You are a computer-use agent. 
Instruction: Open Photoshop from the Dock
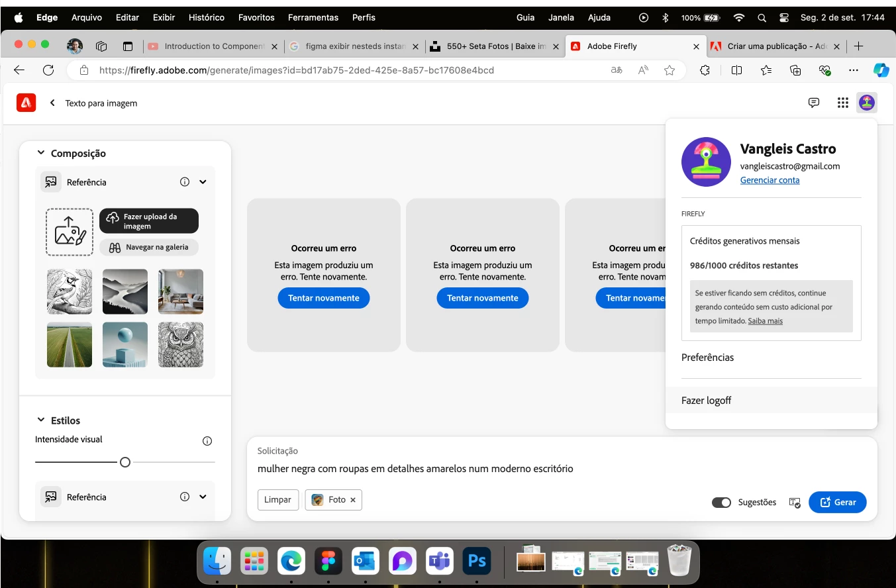click(477, 561)
